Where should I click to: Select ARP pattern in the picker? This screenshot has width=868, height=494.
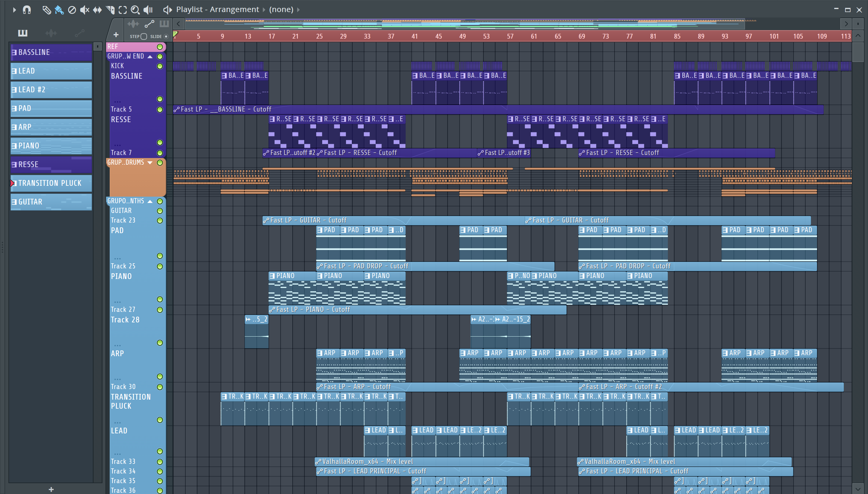click(x=51, y=127)
